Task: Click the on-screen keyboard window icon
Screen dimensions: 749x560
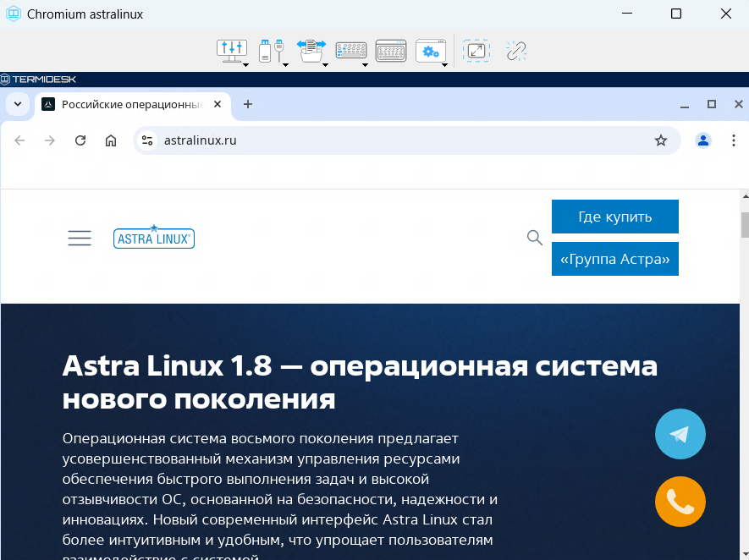Action: pyautogui.click(x=391, y=51)
